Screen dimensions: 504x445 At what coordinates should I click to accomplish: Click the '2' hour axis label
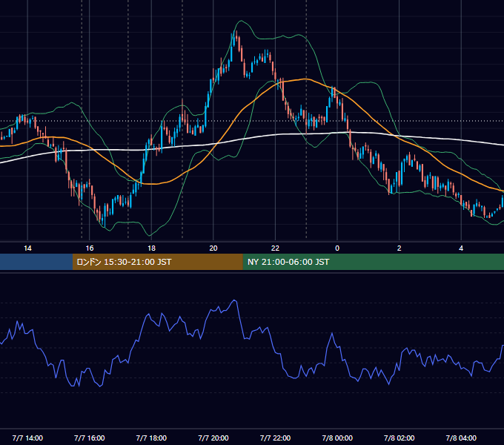click(399, 248)
